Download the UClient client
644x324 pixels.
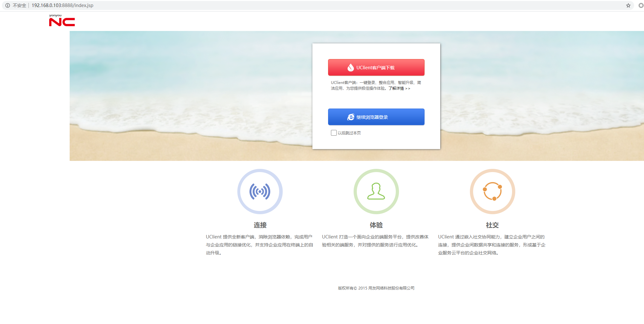(376, 67)
